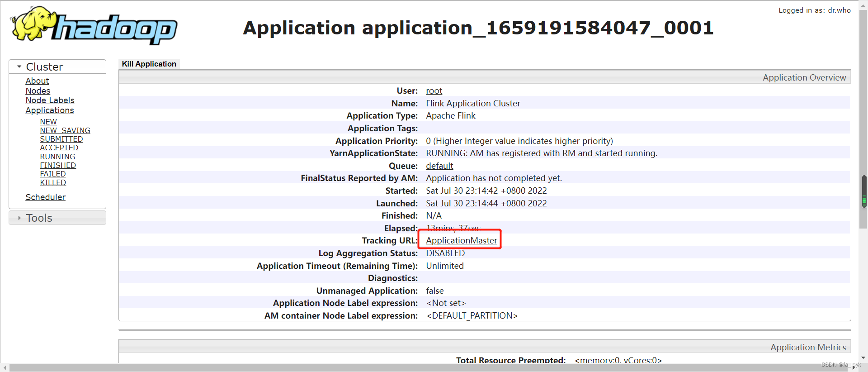Select the Started time 23:14:42 value

pyautogui.click(x=486, y=191)
